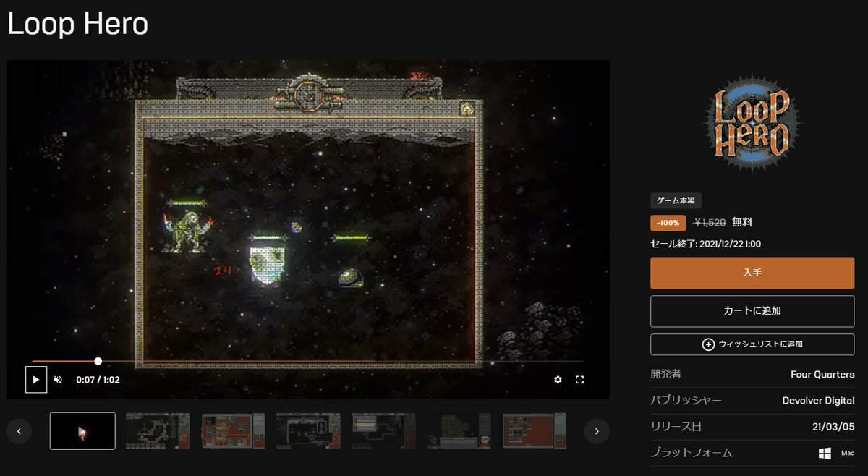
Task: Click the -100% discount badge
Action: tap(668, 223)
